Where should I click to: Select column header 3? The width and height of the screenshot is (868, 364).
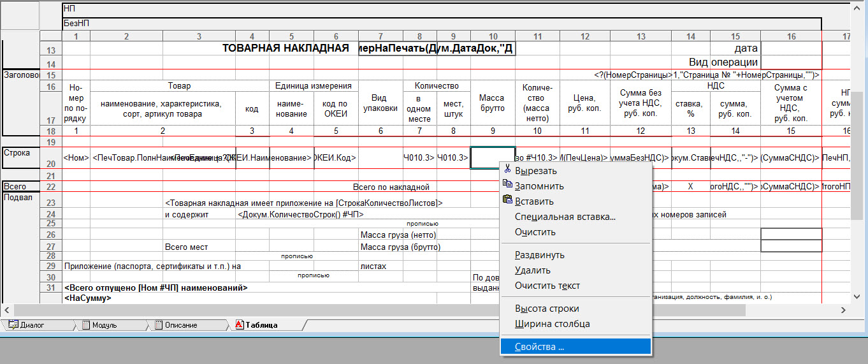coord(199,36)
